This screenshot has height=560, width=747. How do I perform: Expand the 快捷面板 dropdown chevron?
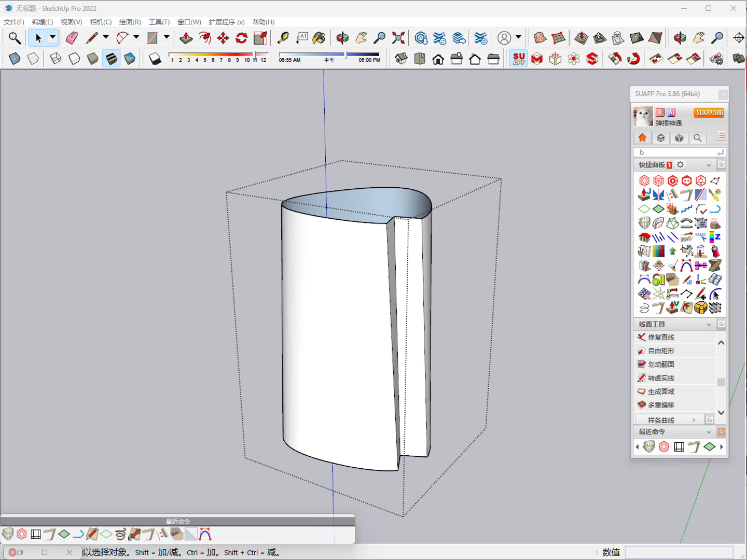pyautogui.click(x=709, y=165)
